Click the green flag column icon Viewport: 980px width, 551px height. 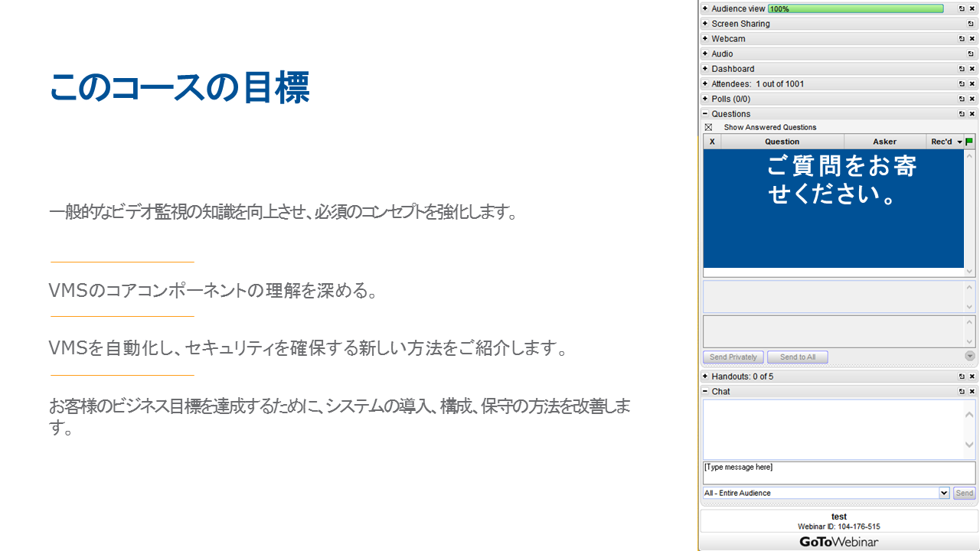(x=969, y=142)
